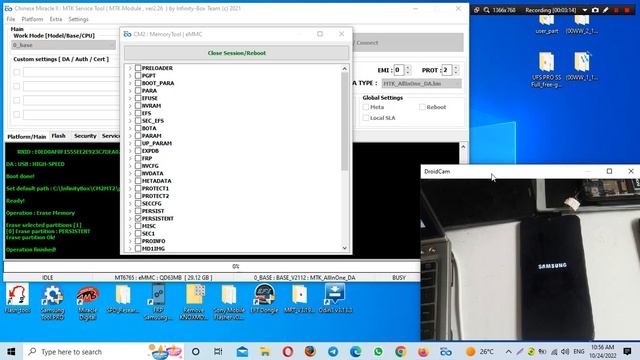Open the Settings menu

coord(78,19)
